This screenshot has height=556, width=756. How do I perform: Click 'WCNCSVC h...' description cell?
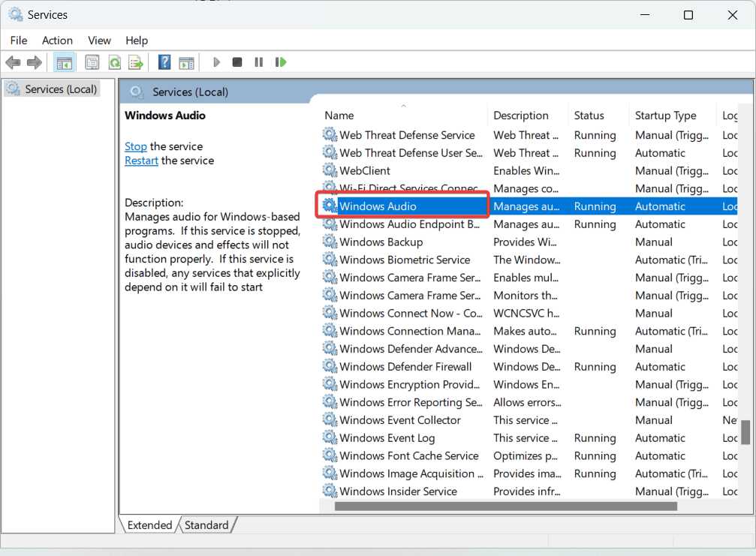pyautogui.click(x=526, y=313)
